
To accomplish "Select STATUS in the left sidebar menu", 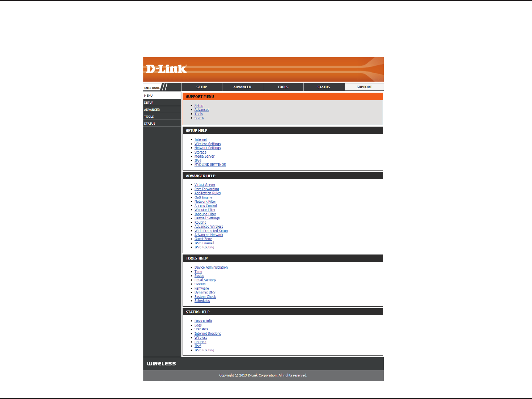I will tap(162, 124).
